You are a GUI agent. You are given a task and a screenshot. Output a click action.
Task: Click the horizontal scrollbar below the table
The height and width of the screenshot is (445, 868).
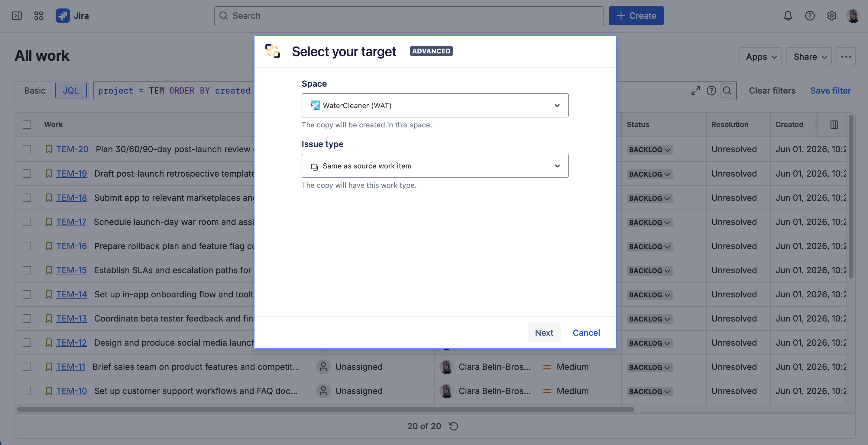325,409
